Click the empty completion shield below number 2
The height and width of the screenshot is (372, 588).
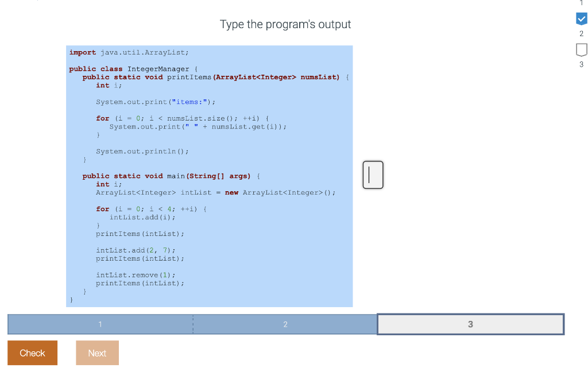point(581,51)
